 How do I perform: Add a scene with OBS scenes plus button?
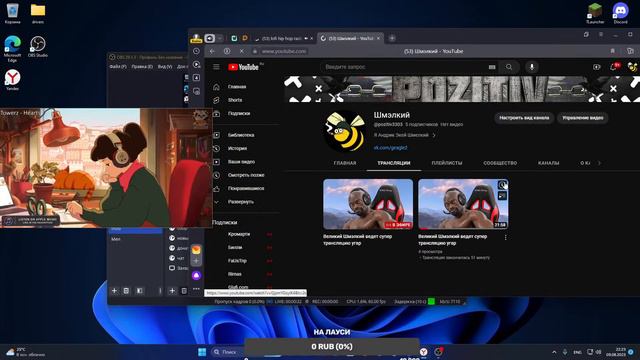tap(114, 291)
